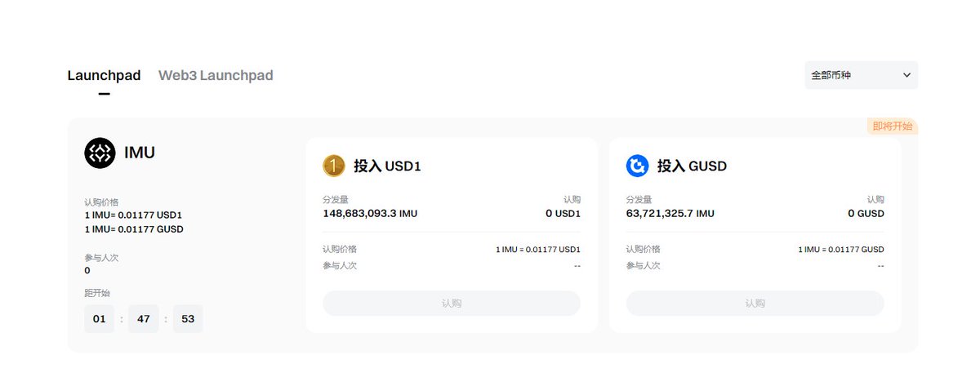Click the blue GUSD coin icon
The width and height of the screenshot is (980, 377).
(637, 166)
